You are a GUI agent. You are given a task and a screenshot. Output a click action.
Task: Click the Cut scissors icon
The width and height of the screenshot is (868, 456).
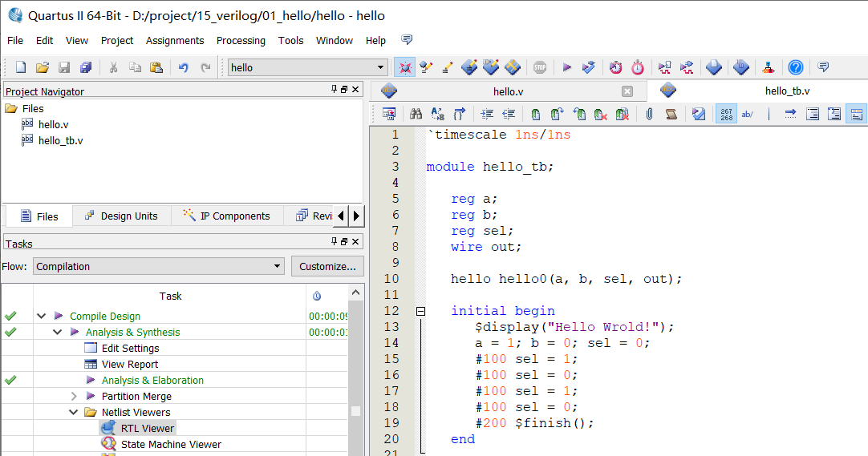pyautogui.click(x=113, y=67)
